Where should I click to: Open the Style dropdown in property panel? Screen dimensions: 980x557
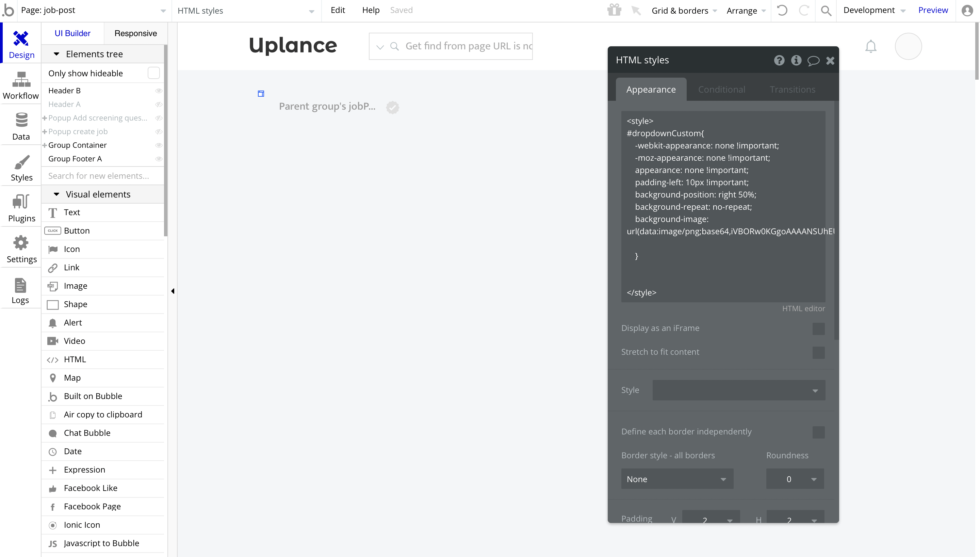738,390
